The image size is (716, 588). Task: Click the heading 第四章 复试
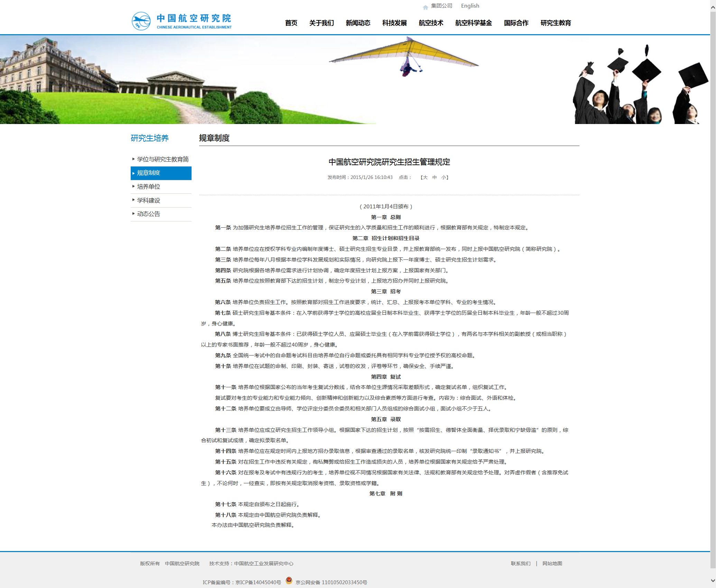coord(386,377)
